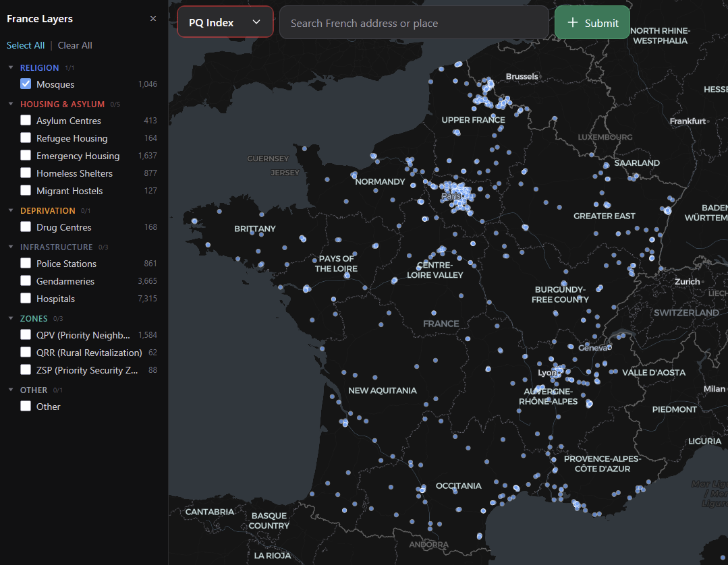Toggle the Hospitals layer checkbox
Viewport: 728px width, 565px height.
[x=26, y=298]
